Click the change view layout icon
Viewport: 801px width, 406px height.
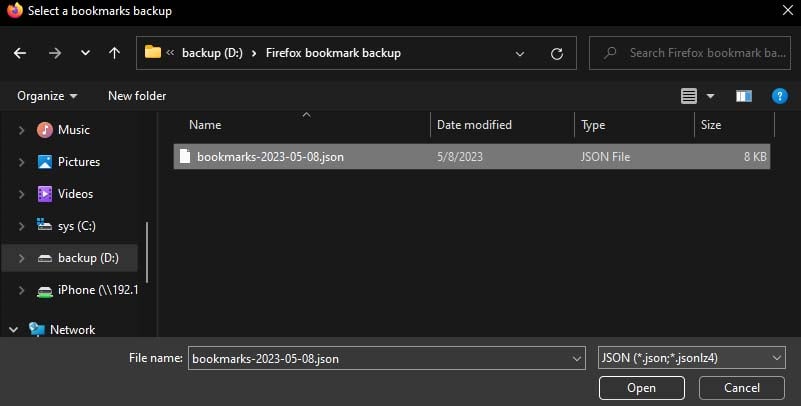point(688,96)
